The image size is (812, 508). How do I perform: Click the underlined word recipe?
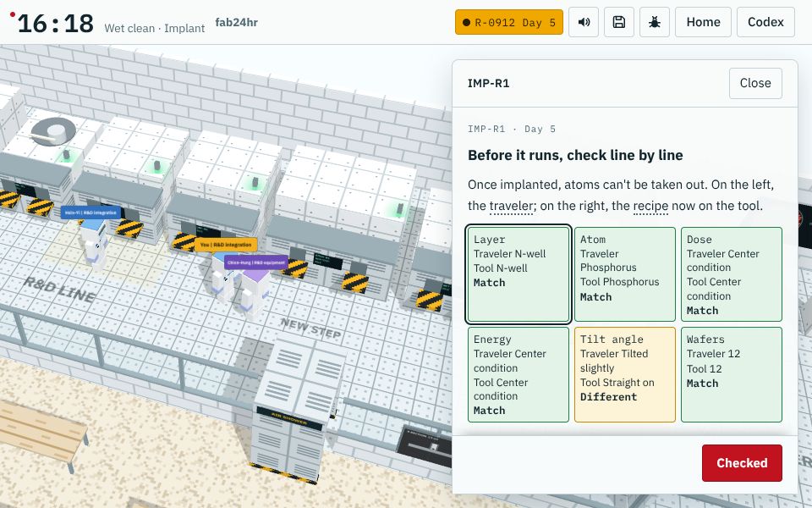650,206
